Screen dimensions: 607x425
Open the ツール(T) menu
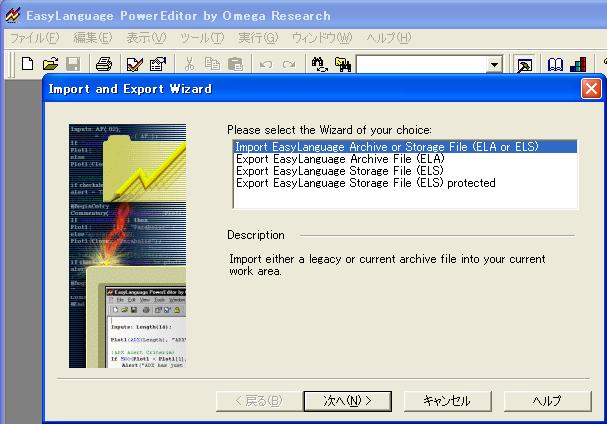point(202,38)
